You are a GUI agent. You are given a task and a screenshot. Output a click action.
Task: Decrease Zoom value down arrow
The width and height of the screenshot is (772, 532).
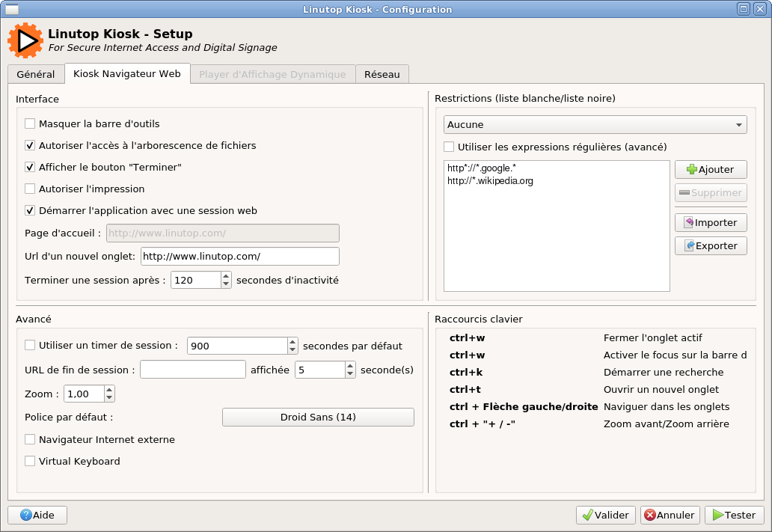coord(109,398)
